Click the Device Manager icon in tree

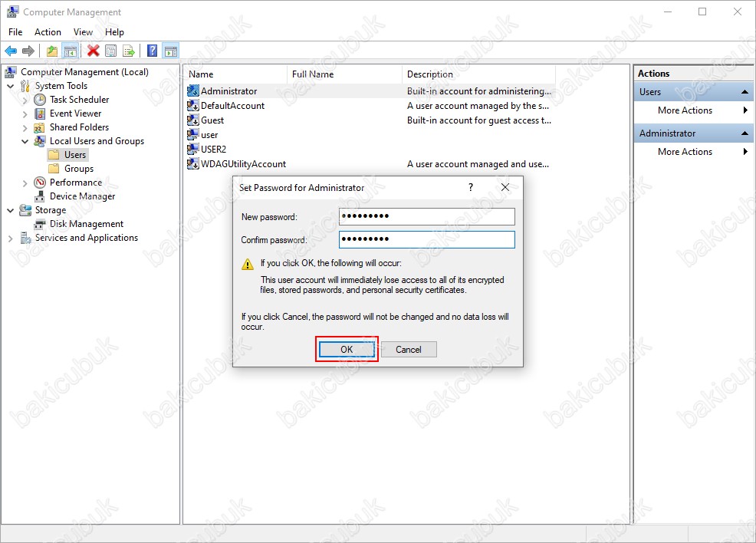point(40,196)
